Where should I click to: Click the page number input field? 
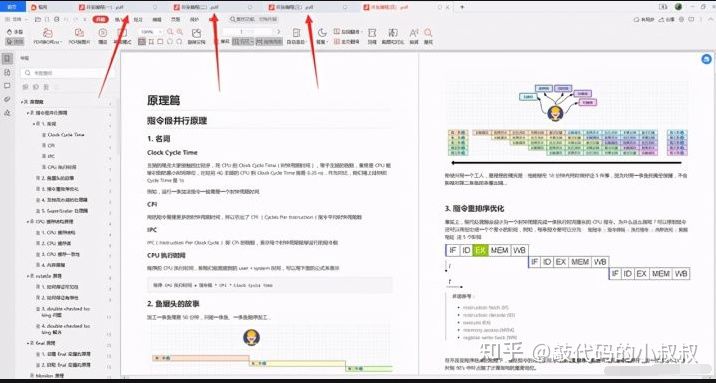[248, 32]
